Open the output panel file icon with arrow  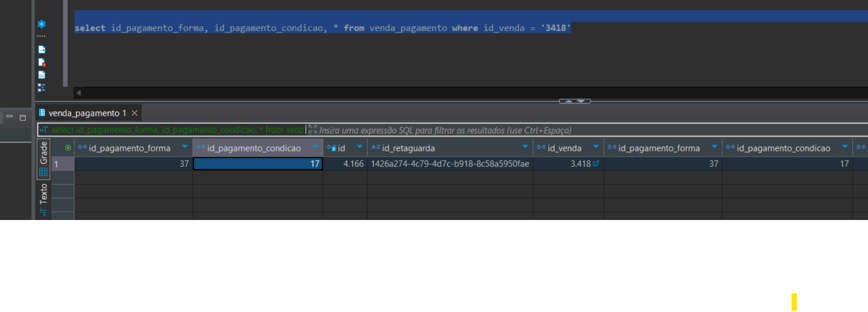(42, 50)
